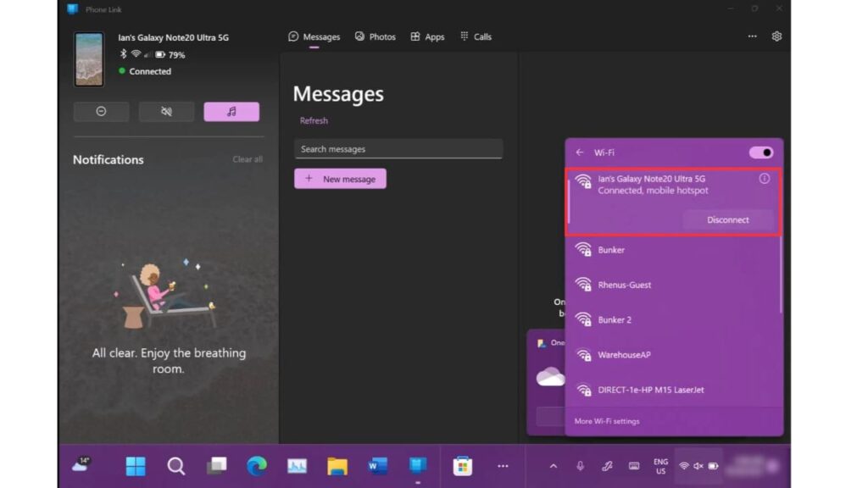Open the Windows Start menu
This screenshot has height=488, width=868.
pyautogui.click(x=136, y=467)
